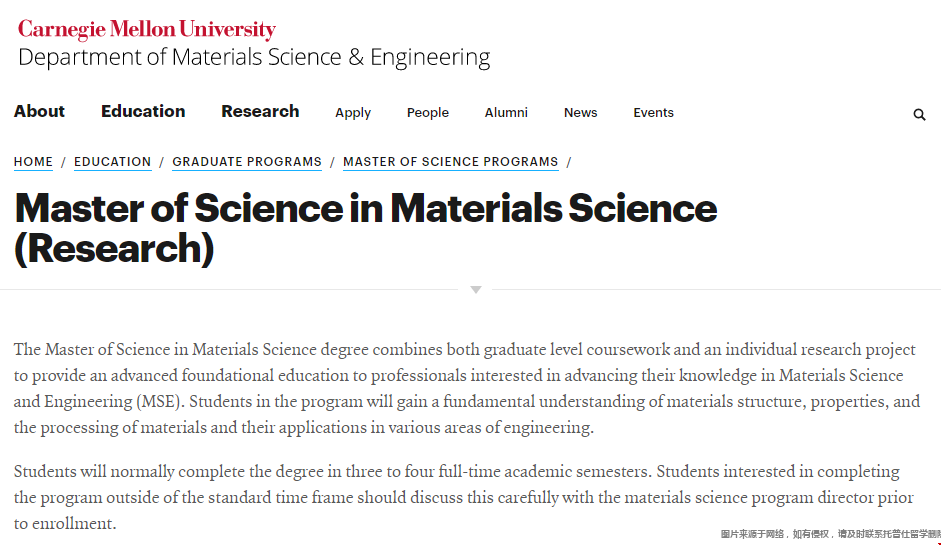
Task: Click the small triangle section divider
Action: [x=476, y=290]
